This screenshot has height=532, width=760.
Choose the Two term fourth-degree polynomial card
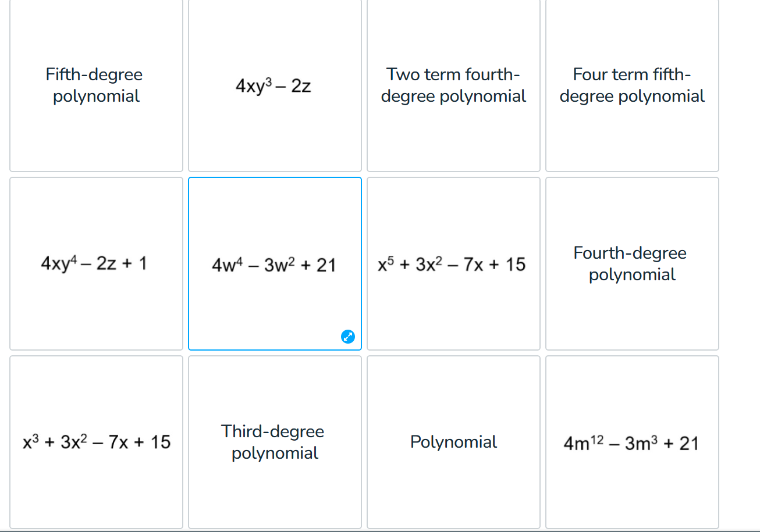[454, 85]
